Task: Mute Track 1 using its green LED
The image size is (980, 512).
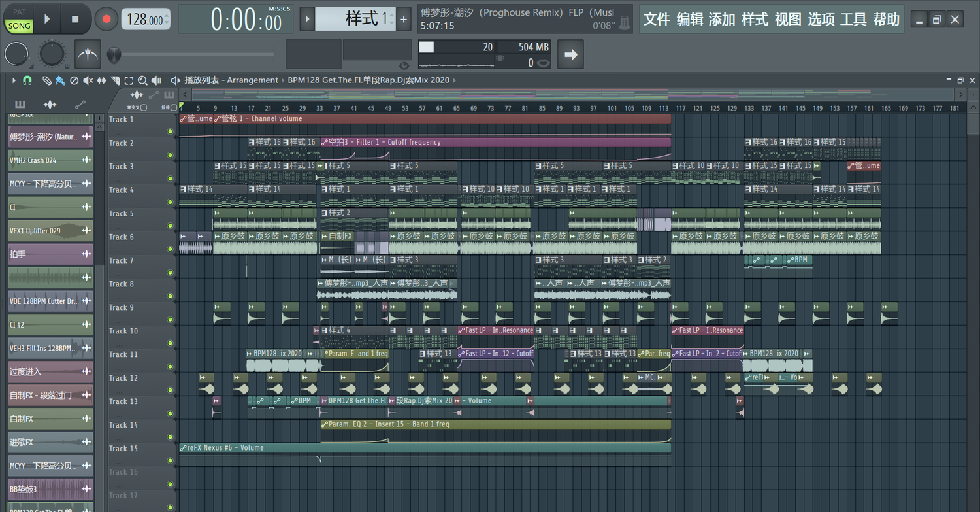Action: (170, 131)
